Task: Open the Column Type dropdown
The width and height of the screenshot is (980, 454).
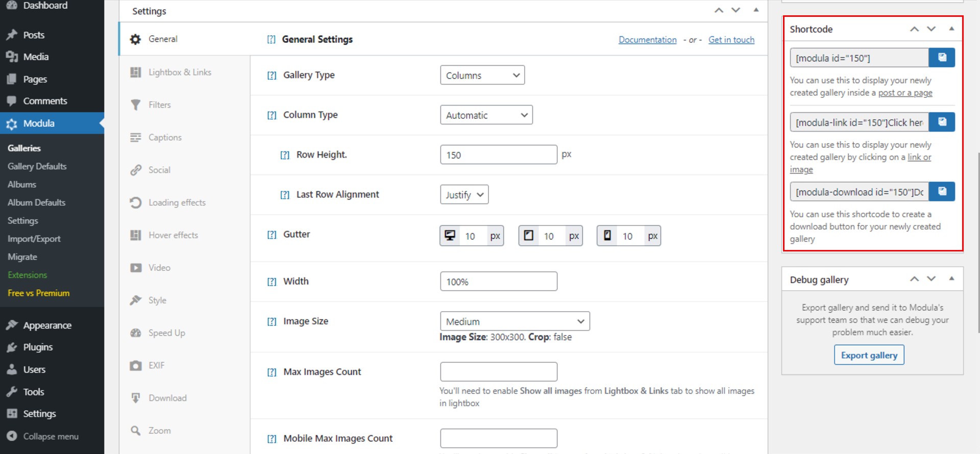Action: (x=486, y=115)
